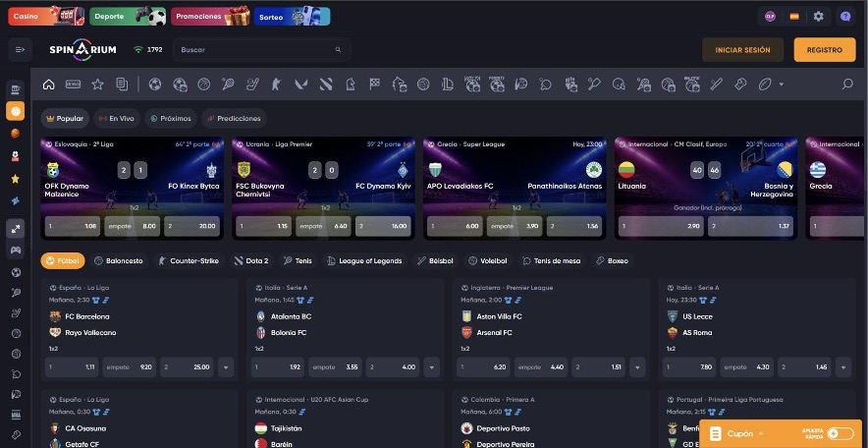Select chess knight icon in sports bar
This screenshot has height=448, width=868.
351,84
